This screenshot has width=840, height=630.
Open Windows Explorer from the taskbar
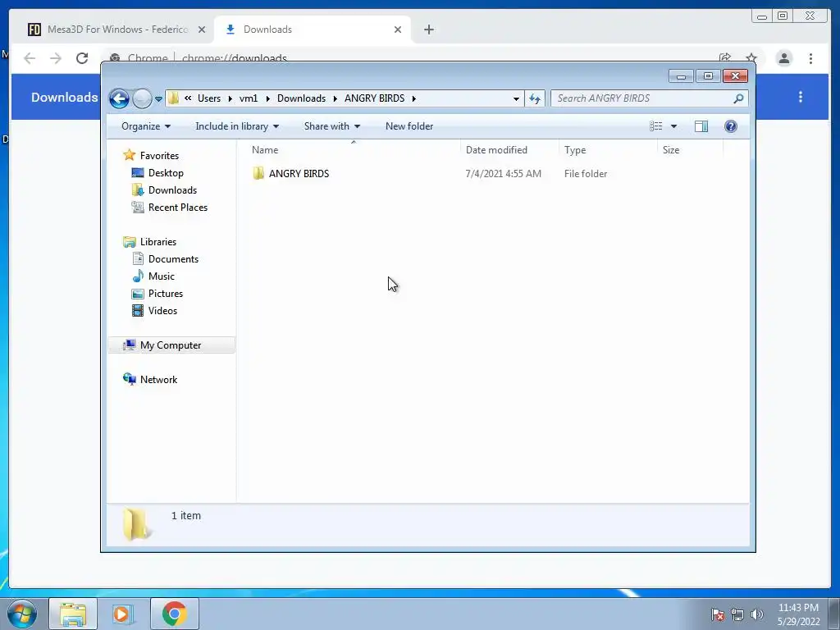click(73, 614)
